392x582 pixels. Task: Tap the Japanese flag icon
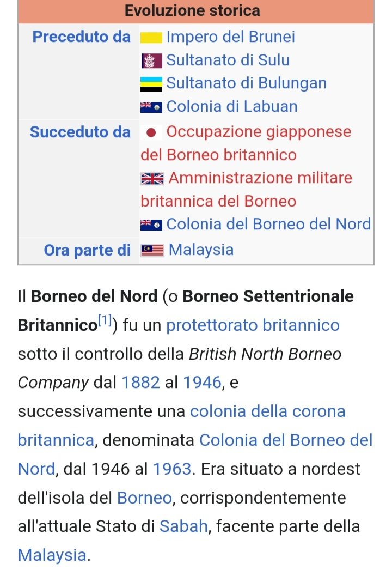pyautogui.click(x=151, y=132)
